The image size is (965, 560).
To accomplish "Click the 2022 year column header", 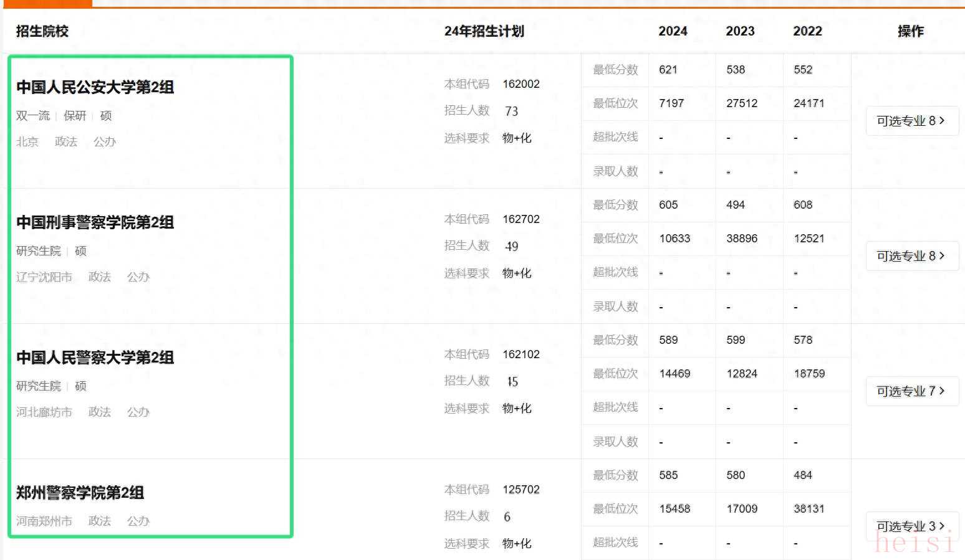I will [x=807, y=31].
